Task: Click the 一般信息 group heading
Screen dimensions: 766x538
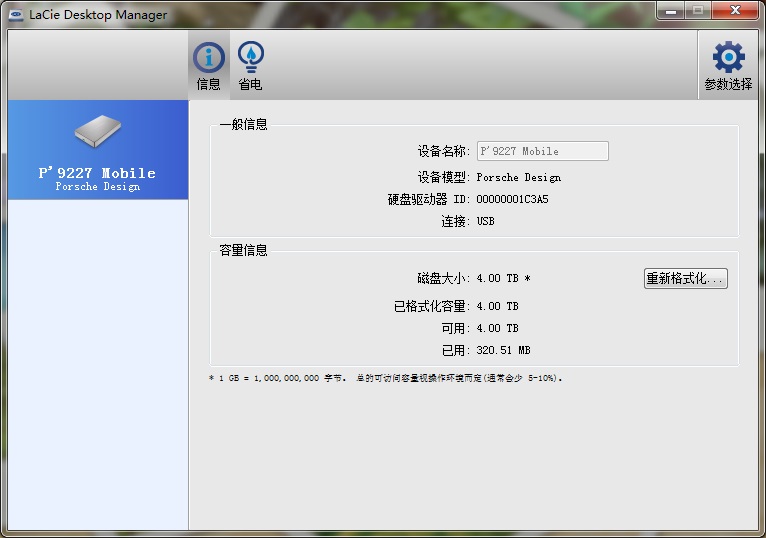Action: [x=243, y=125]
